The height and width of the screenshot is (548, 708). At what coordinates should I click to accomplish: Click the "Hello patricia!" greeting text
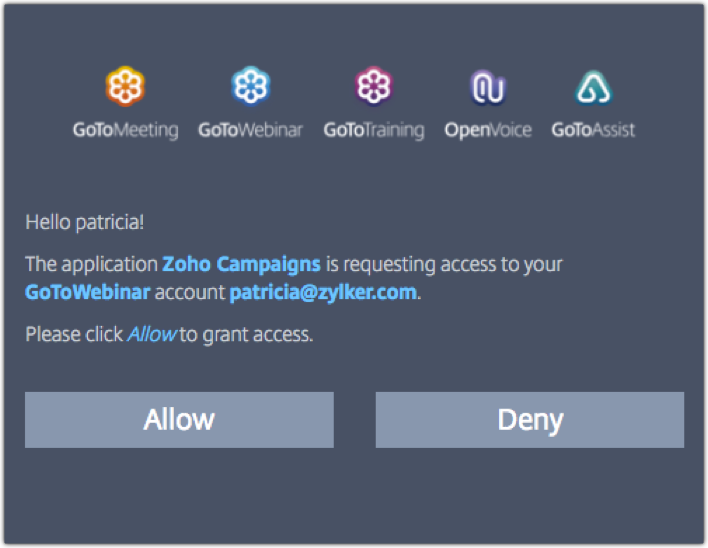84,222
